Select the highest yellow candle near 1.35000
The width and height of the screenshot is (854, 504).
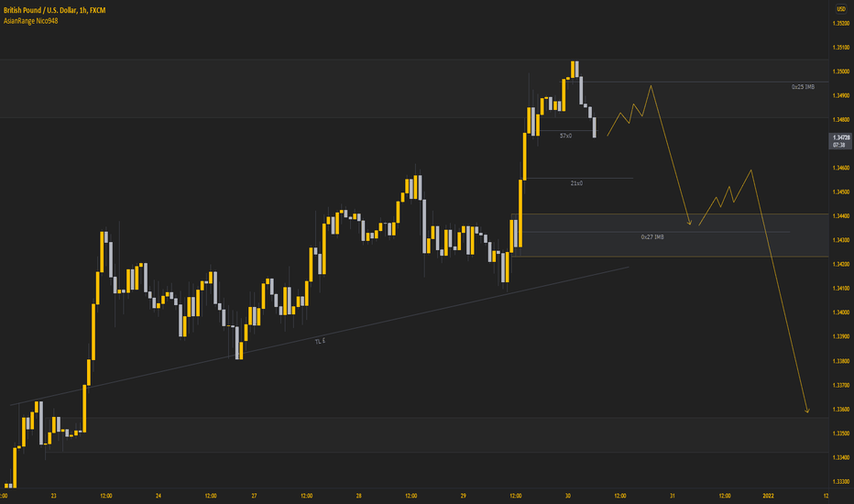[x=573, y=70]
